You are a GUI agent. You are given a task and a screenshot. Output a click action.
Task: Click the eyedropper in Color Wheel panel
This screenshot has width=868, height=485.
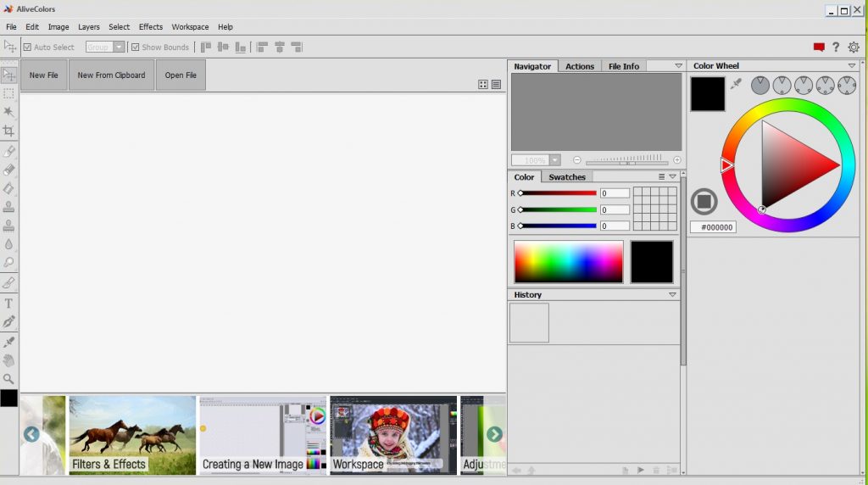[737, 84]
